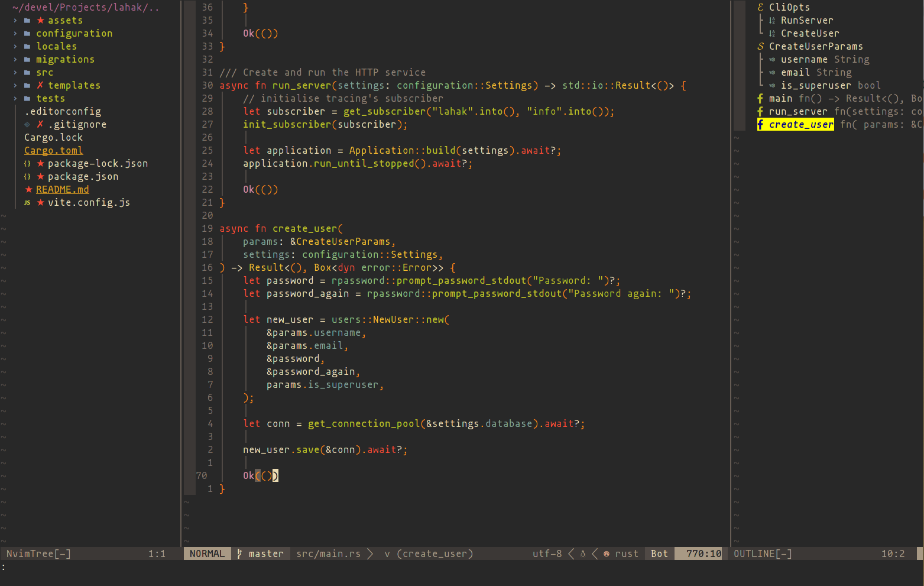Click the function icon beside main
924x586 pixels.
760,99
